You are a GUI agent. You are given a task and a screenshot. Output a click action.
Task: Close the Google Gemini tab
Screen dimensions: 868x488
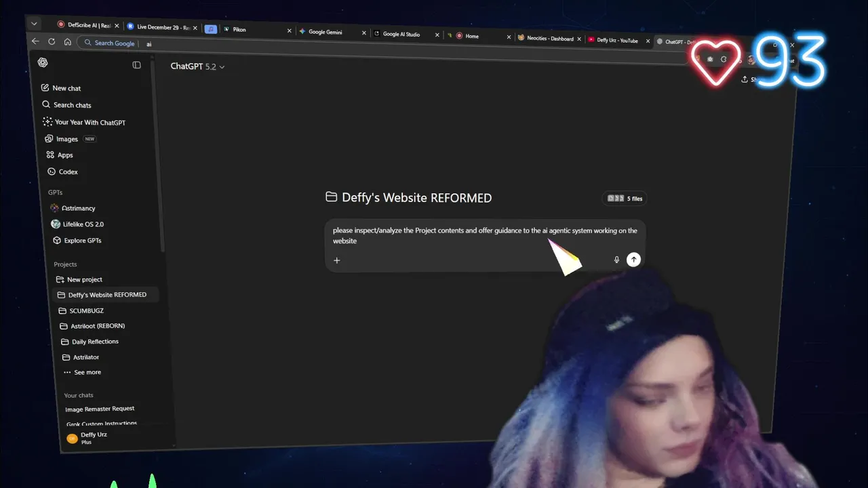pos(364,33)
